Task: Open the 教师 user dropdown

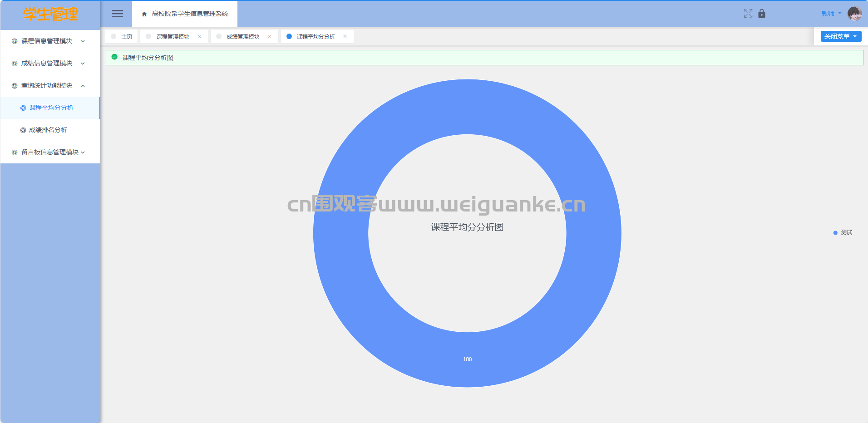Action: [x=831, y=14]
